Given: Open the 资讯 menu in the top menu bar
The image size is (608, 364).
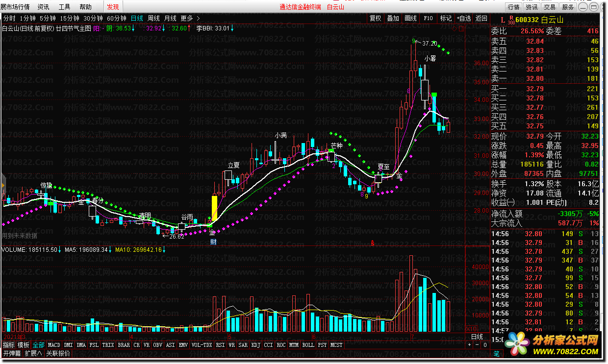Looking at the screenshot, I should coord(43,7).
